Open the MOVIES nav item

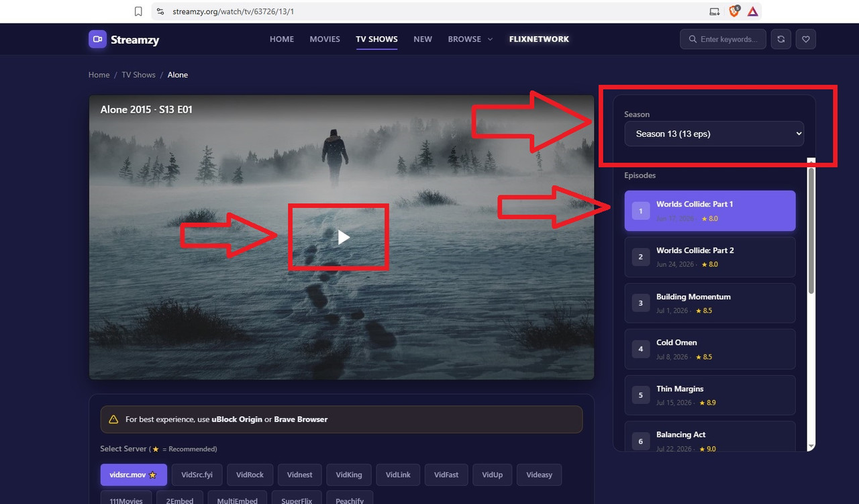(325, 39)
